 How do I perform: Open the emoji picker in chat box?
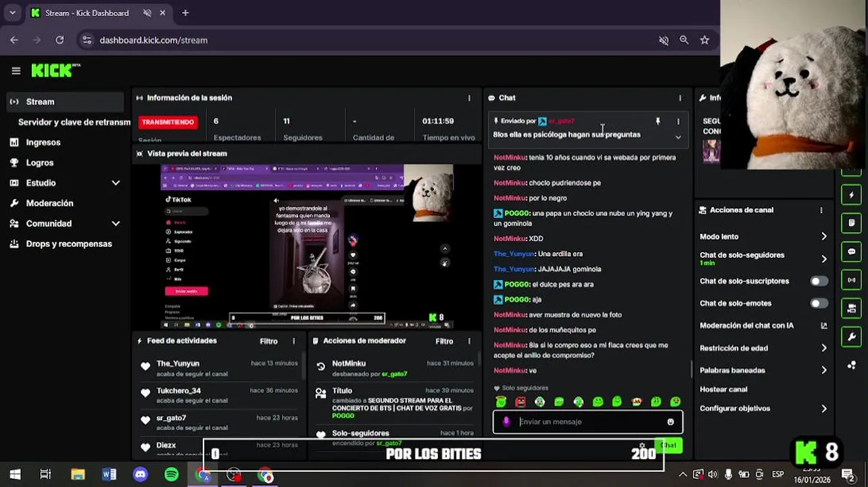tap(671, 421)
